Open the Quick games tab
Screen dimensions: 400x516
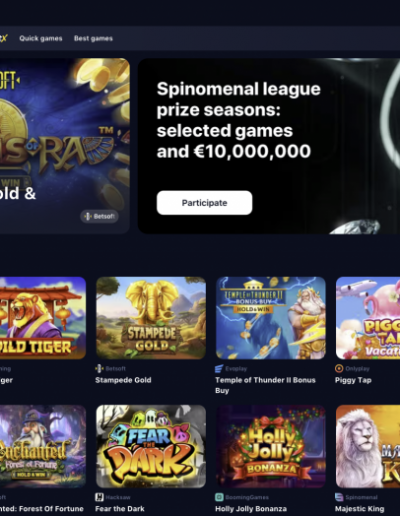(x=41, y=38)
